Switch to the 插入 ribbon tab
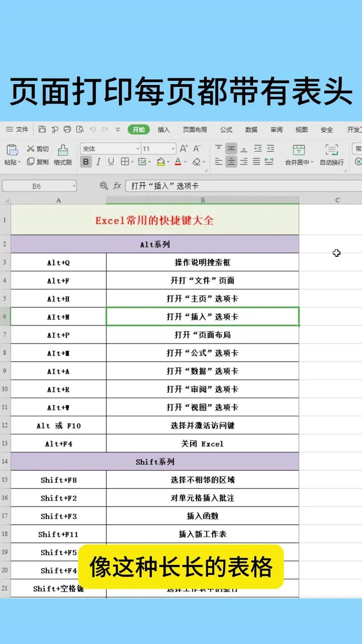Screen dimensions: 362x644 click(163, 129)
